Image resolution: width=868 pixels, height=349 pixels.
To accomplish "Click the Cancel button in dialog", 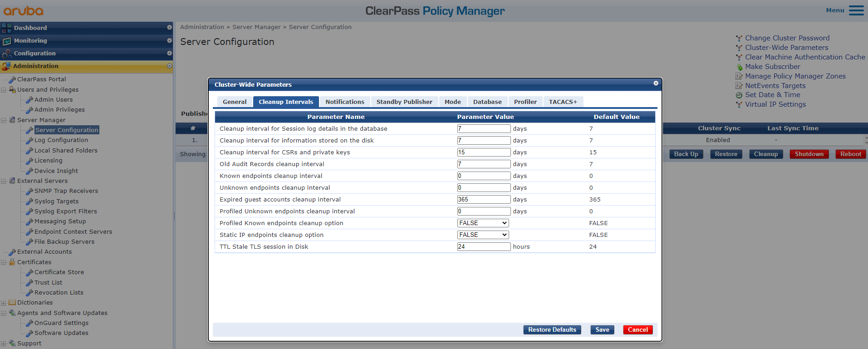I will [x=638, y=330].
